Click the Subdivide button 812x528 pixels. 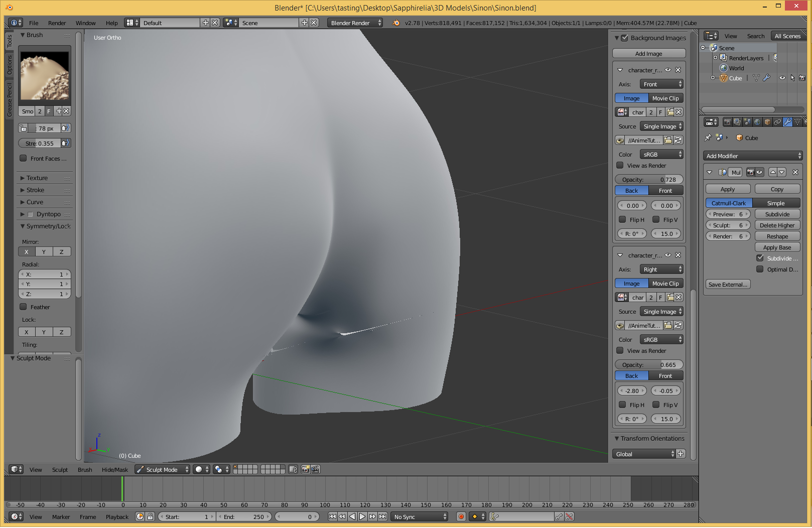pos(777,214)
